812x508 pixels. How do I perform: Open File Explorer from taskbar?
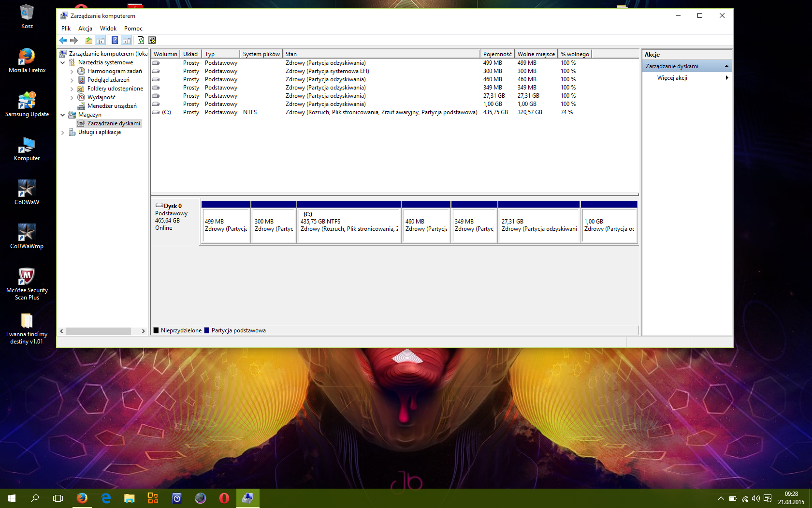[130, 498]
